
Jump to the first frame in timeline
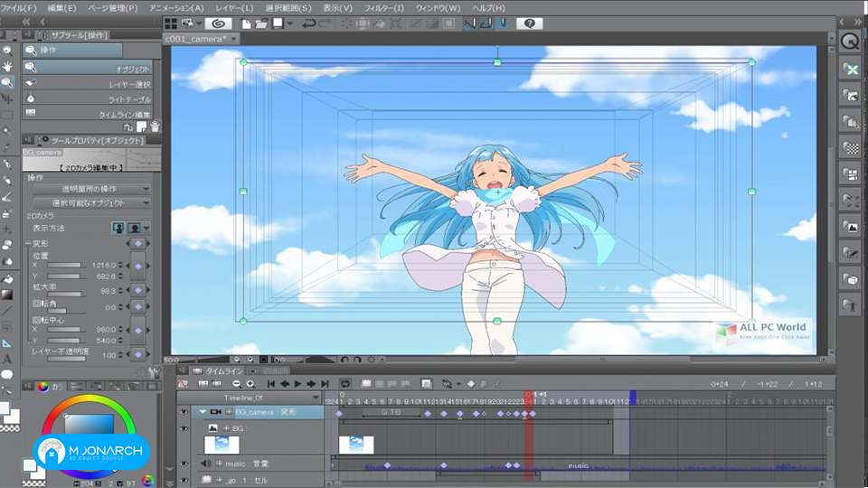click(270, 383)
